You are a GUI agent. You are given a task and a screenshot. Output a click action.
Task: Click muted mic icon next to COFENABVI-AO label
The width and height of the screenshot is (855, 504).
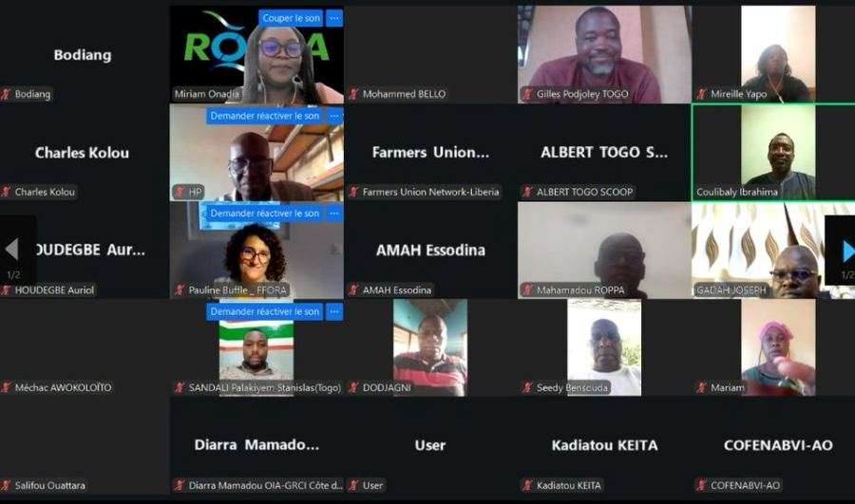pyautogui.click(x=701, y=485)
